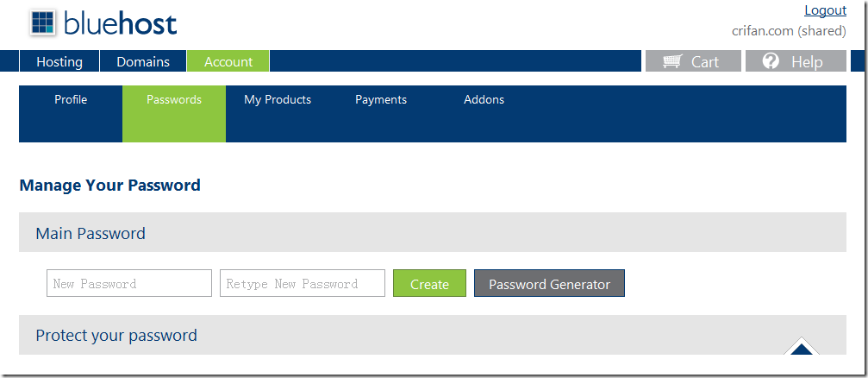Go to the Profile sub-tab
The height and width of the screenshot is (378, 868).
71,100
